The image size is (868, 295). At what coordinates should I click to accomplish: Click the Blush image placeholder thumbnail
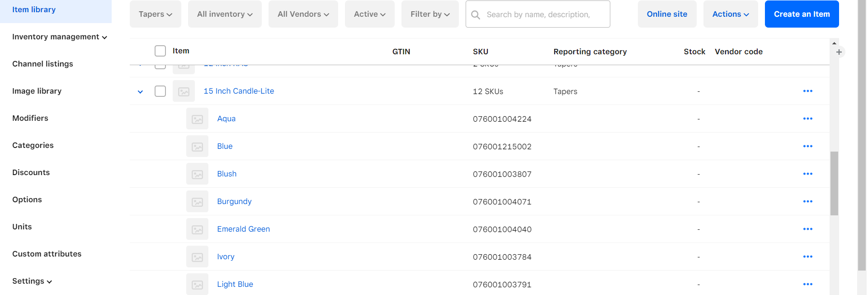coord(197,174)
